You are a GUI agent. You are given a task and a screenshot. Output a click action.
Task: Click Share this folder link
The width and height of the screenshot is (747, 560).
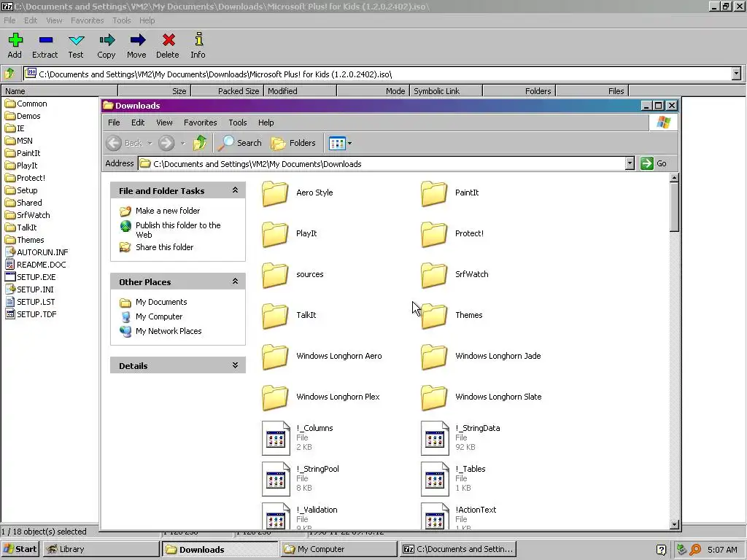click(x=164, y=247)
